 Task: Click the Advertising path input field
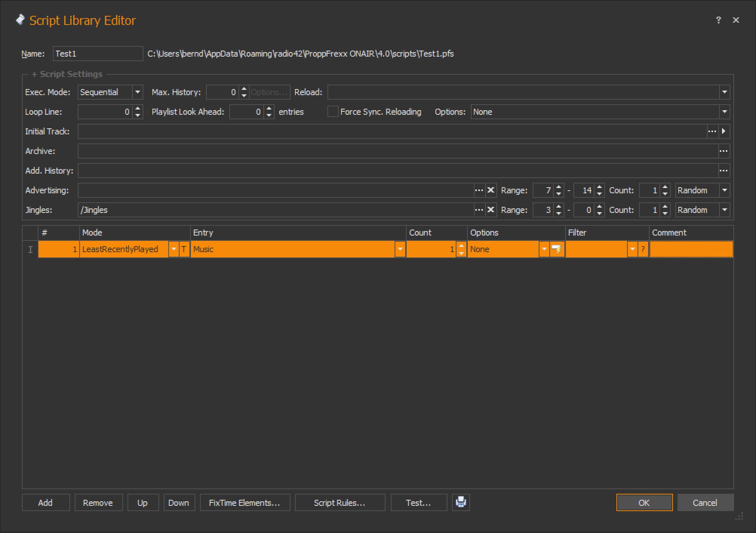(x=276, y=190)
